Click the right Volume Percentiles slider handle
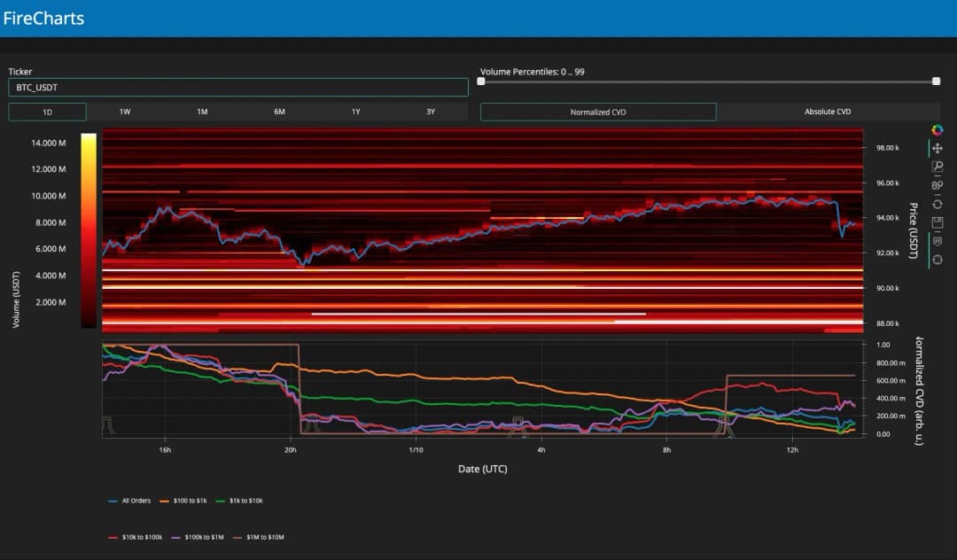The height and width of the screenshot is (560, 957). [x=936, y=82]
